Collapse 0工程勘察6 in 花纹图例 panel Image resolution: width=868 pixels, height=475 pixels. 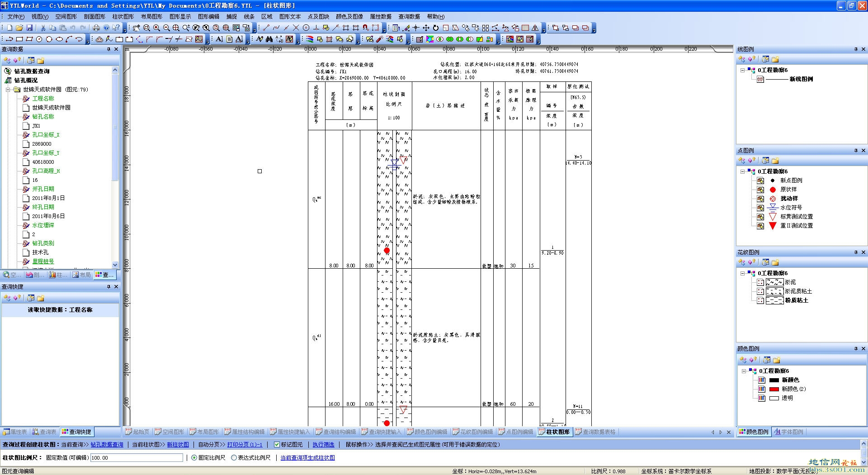point(742,273)
